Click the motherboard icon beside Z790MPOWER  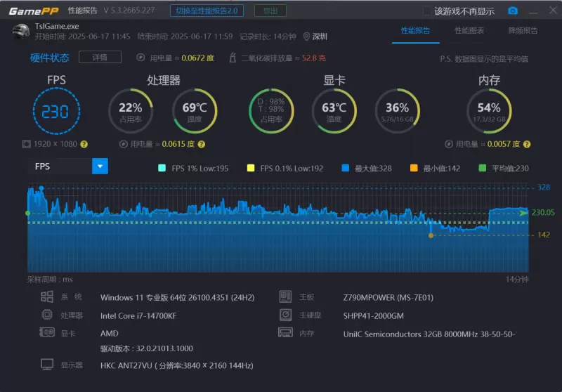point(285,296)
